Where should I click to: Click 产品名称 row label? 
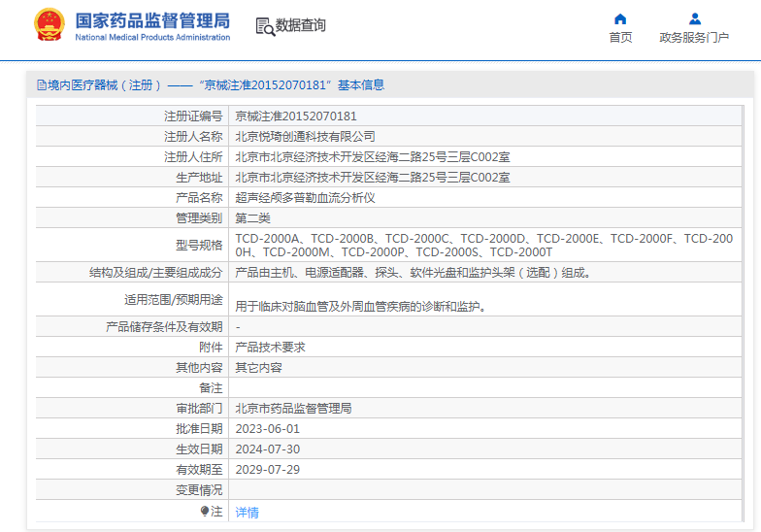(198, 198)
